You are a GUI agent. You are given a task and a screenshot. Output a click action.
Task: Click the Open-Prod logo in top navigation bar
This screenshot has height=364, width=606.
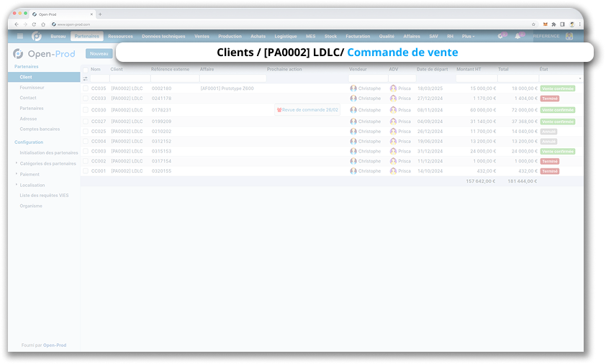point(37,36)
